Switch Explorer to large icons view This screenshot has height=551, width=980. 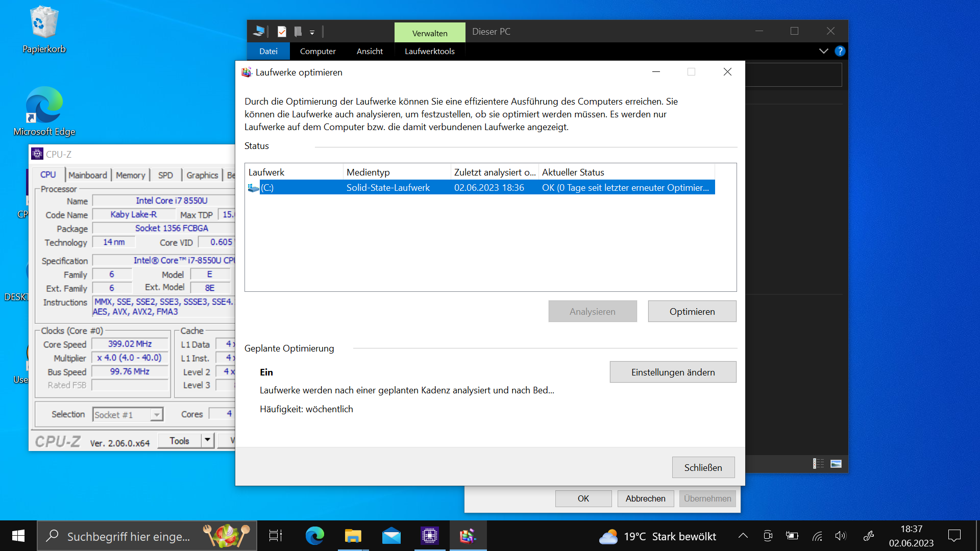(836, 463)
